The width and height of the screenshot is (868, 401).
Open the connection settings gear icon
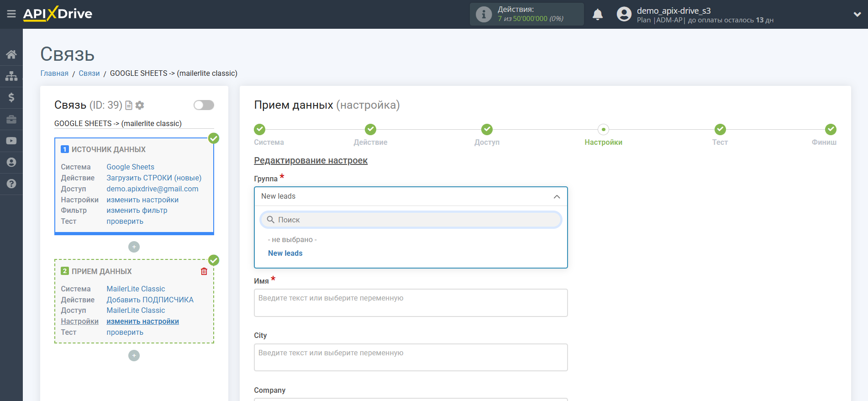coord(140,106)
